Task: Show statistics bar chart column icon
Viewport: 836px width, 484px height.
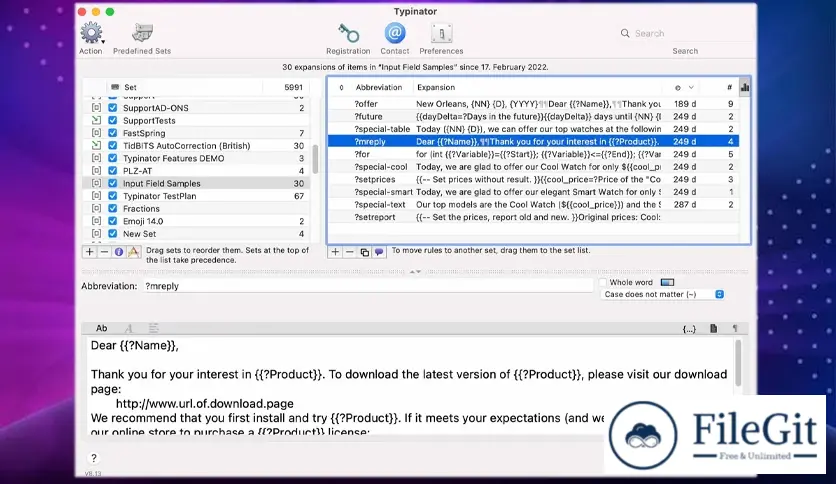Action: tap(745, 87)
